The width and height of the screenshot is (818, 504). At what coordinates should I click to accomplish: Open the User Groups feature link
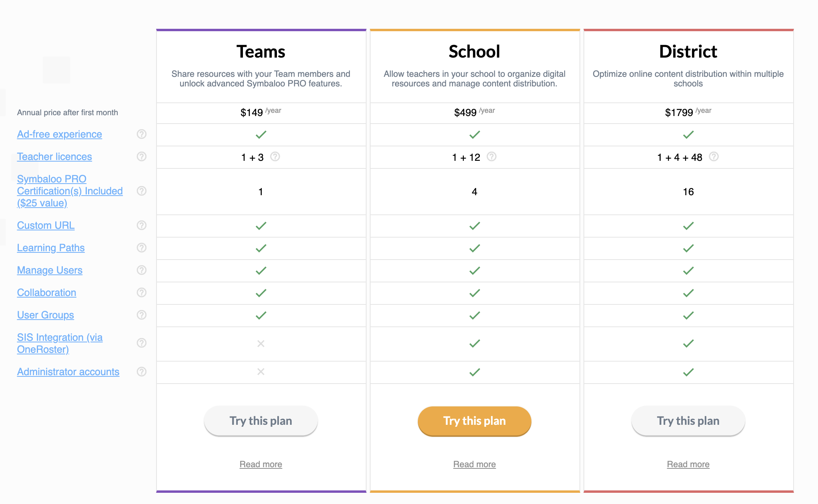click(46, 315)
